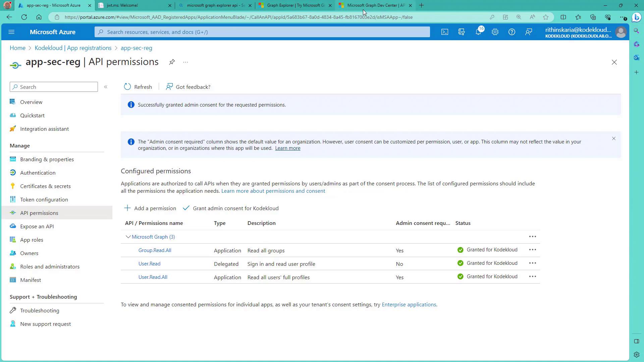Pin the API permissions blade

point(172,62)
